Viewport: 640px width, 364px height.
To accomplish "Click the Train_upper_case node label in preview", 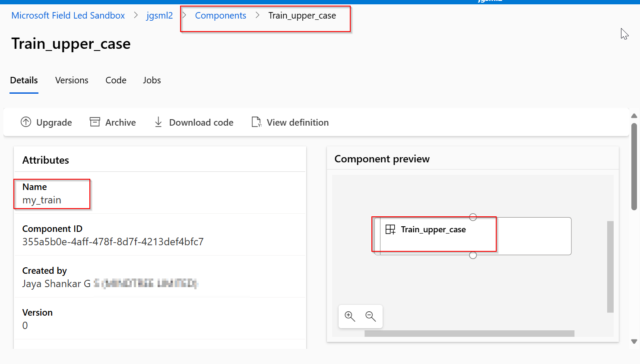I will [x=433, y=230].
